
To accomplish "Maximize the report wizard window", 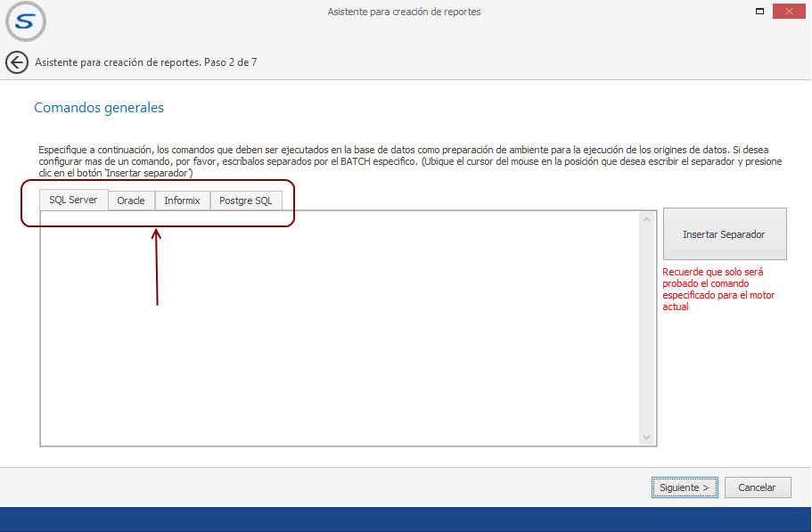I will click(x=759, y=12).
